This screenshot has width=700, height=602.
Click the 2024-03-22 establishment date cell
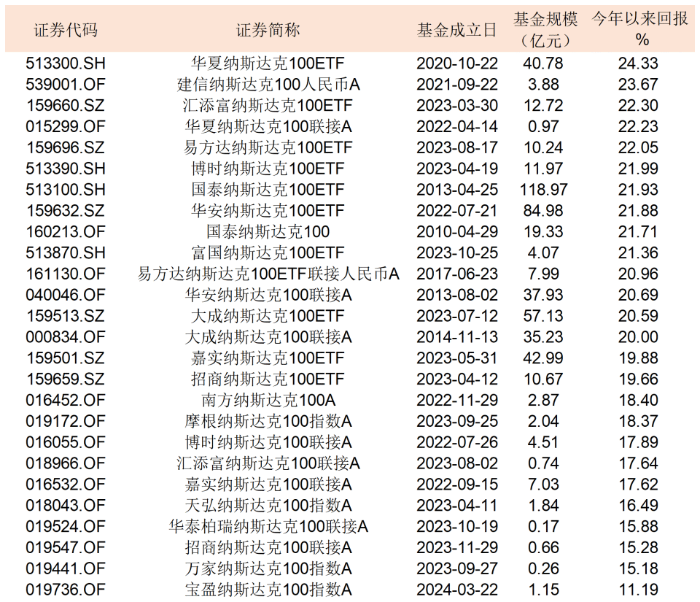point(457,590)
